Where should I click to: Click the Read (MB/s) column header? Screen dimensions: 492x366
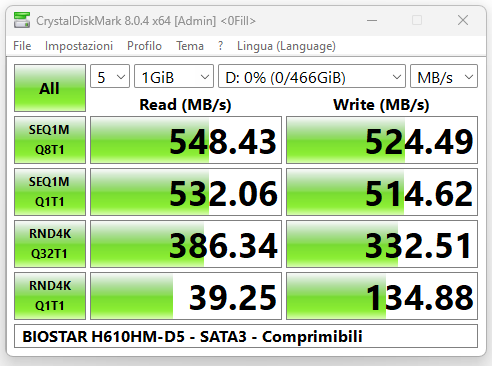point(185,105)
